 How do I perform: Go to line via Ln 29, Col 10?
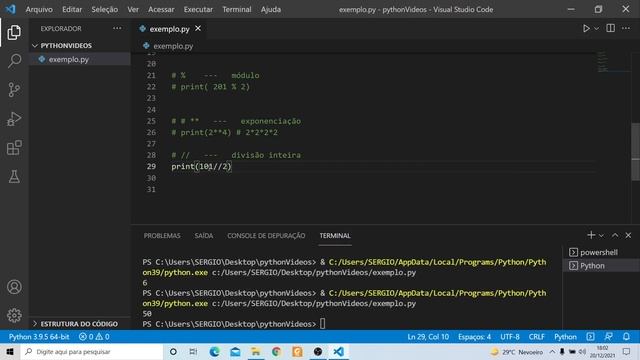point(428,337)
